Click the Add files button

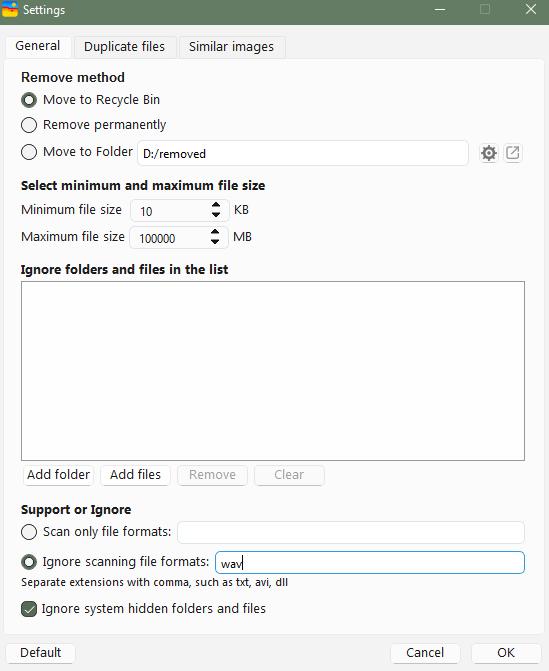pos(136,475)
